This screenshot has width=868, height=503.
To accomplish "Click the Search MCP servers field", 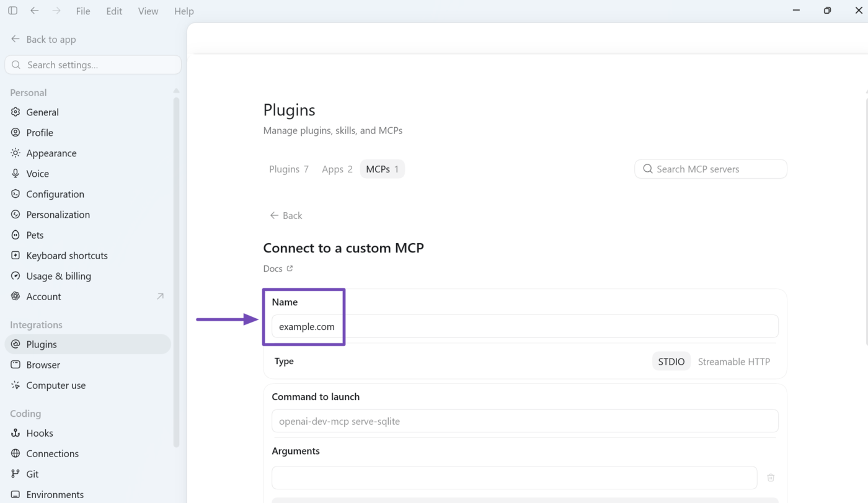I will click(x=711, y=169).
